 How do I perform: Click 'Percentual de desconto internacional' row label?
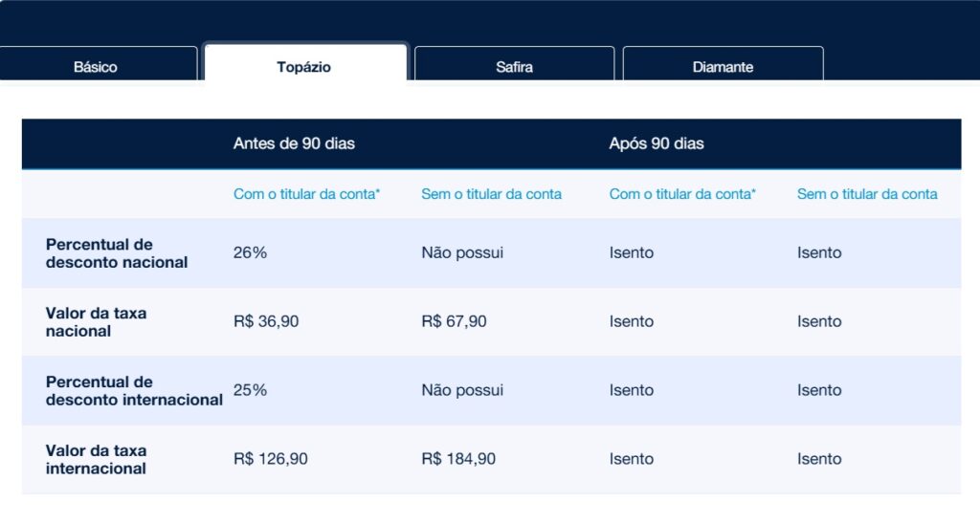(134, 391)
